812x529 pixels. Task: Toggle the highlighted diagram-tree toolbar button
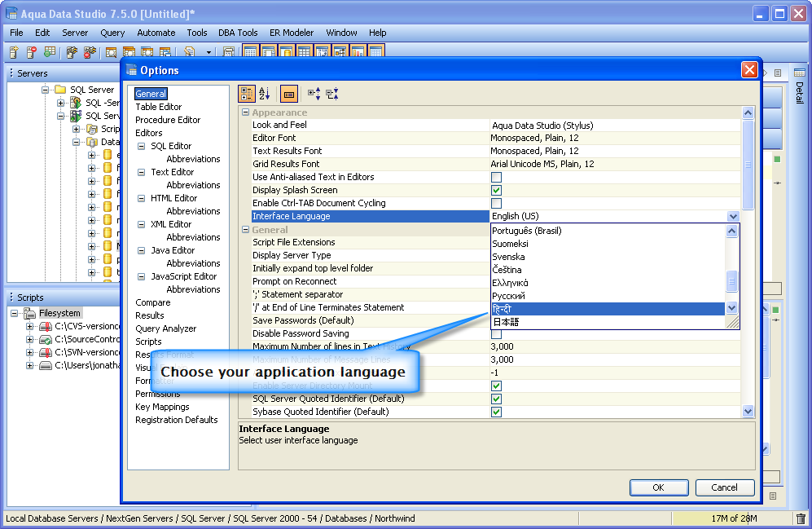point(340,51)
